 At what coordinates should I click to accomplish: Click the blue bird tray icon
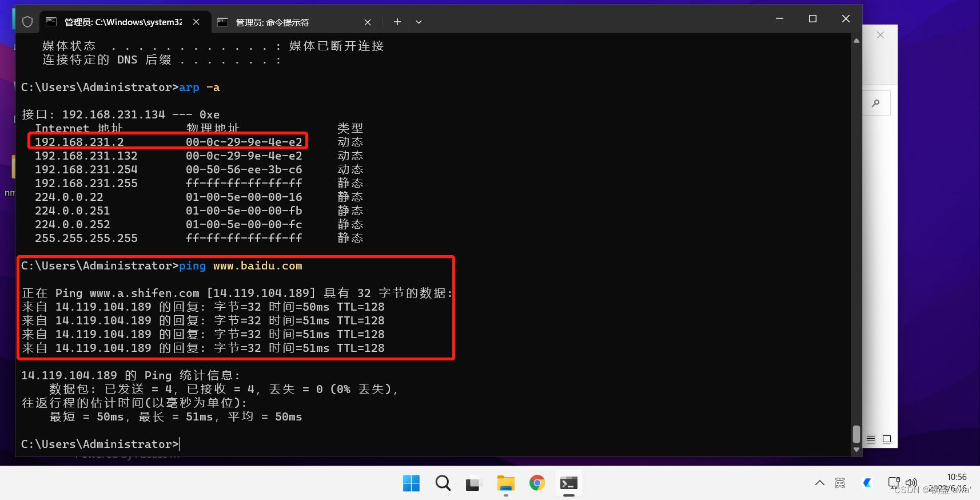point(867,483)
